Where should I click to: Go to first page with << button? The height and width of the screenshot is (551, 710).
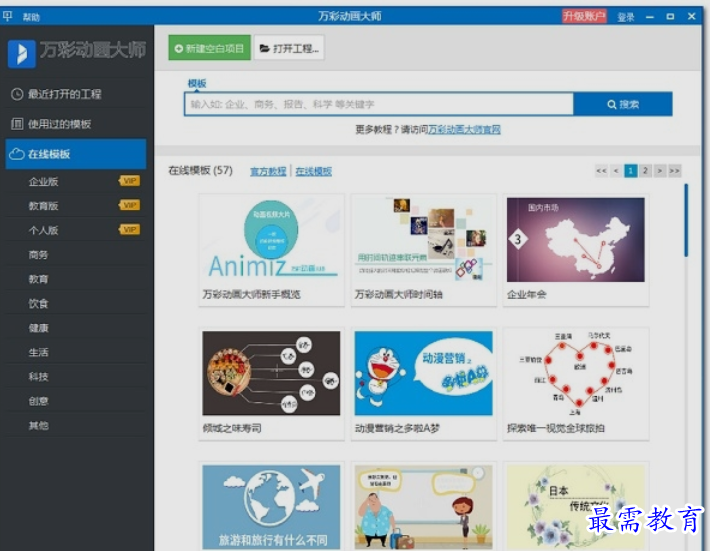click(x=601, y=171)
